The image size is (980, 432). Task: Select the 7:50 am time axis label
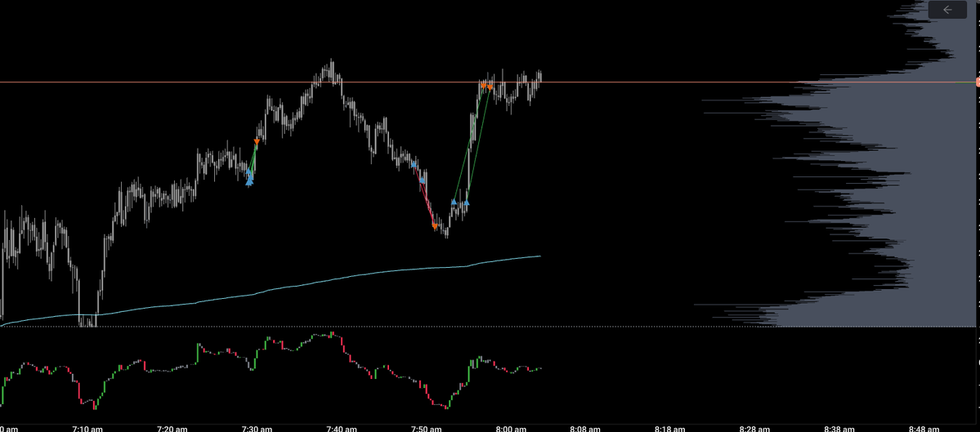click(x=426, y=429)
